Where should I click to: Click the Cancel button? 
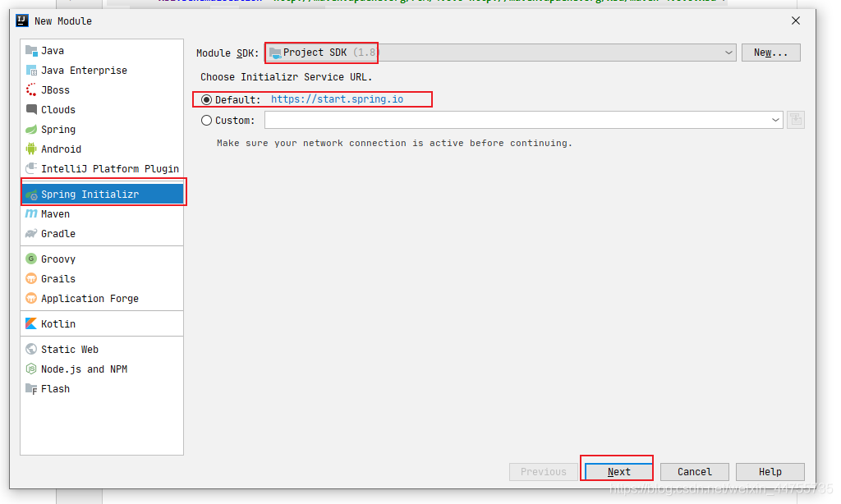(695, 472)
